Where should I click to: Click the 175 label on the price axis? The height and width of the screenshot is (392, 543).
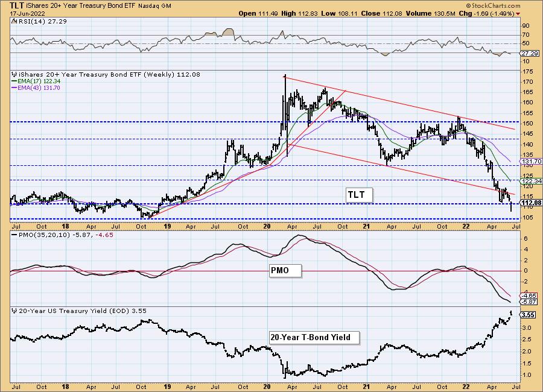point(528,72)
